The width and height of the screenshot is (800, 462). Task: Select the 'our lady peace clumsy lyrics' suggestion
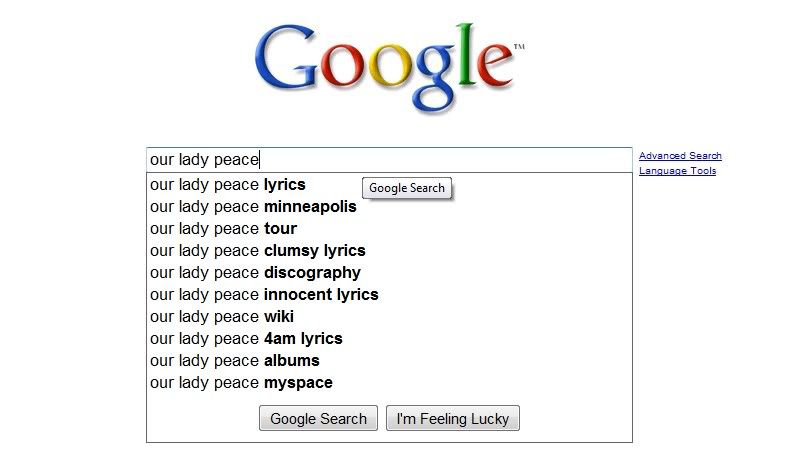click(x=389, y=250)
